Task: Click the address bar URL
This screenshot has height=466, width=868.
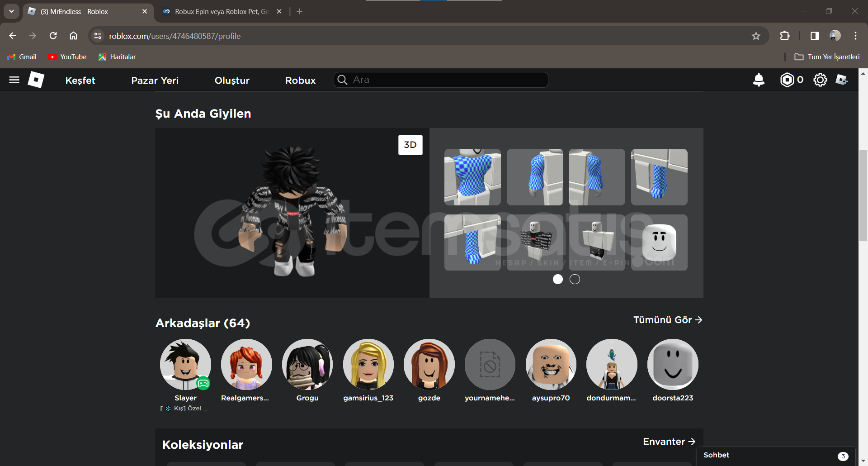Action: click(175, 36)
